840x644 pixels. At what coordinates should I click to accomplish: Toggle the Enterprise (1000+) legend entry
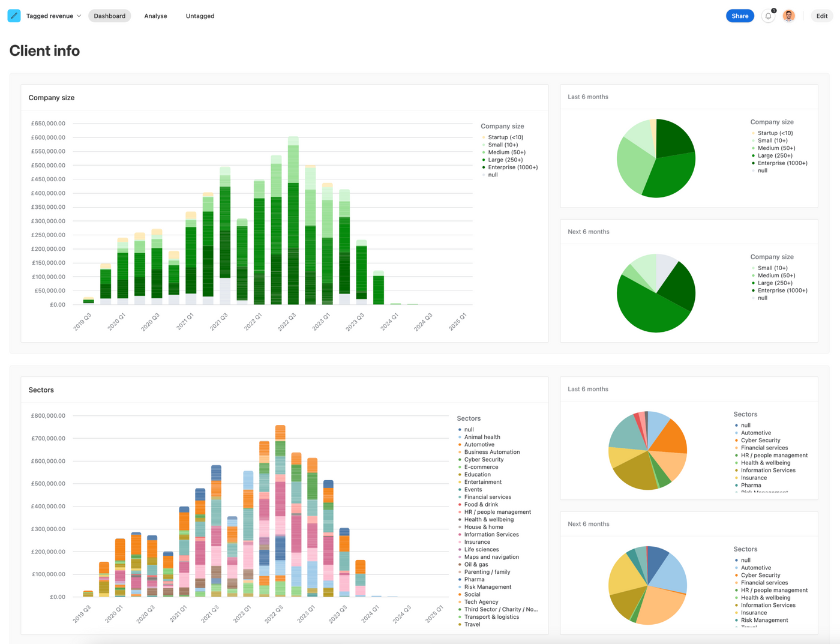(512, 167)
